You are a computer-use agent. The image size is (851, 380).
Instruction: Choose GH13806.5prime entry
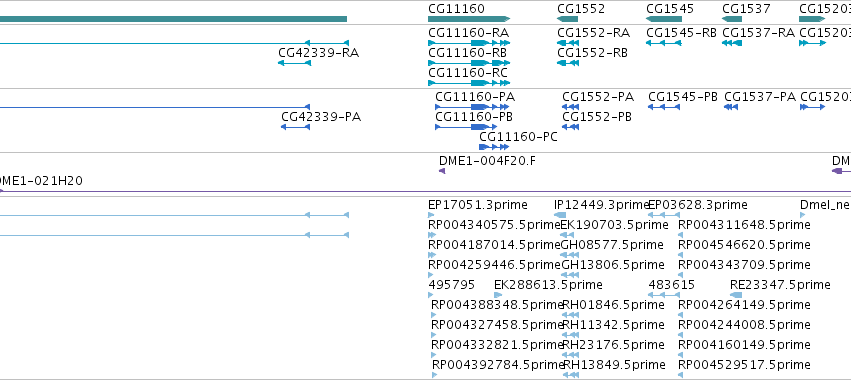tap(612, 265)
